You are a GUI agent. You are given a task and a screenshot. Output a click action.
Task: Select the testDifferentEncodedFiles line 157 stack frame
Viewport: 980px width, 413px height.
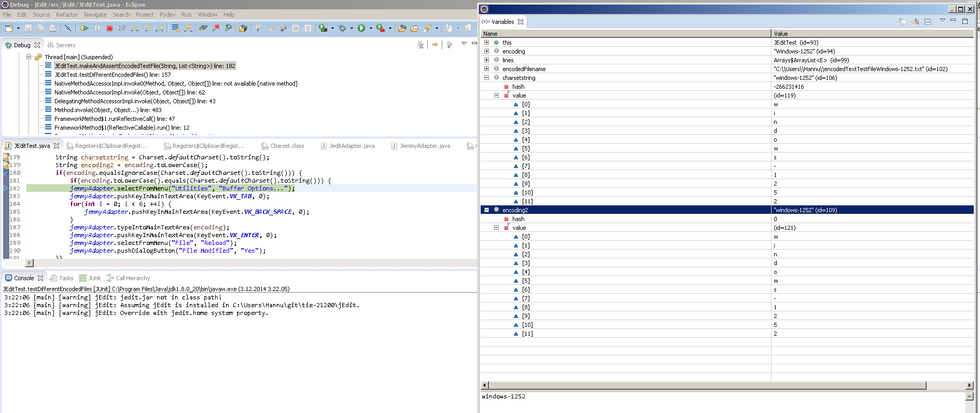113,75
